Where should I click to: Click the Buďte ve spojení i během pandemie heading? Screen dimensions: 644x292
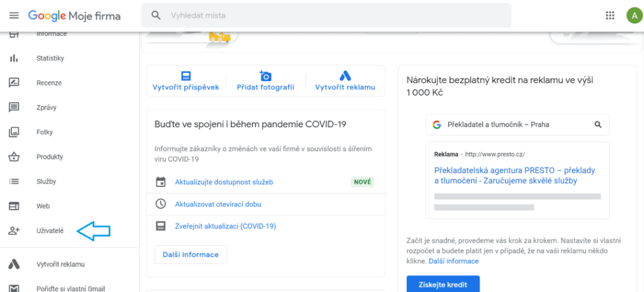[250, 124]
